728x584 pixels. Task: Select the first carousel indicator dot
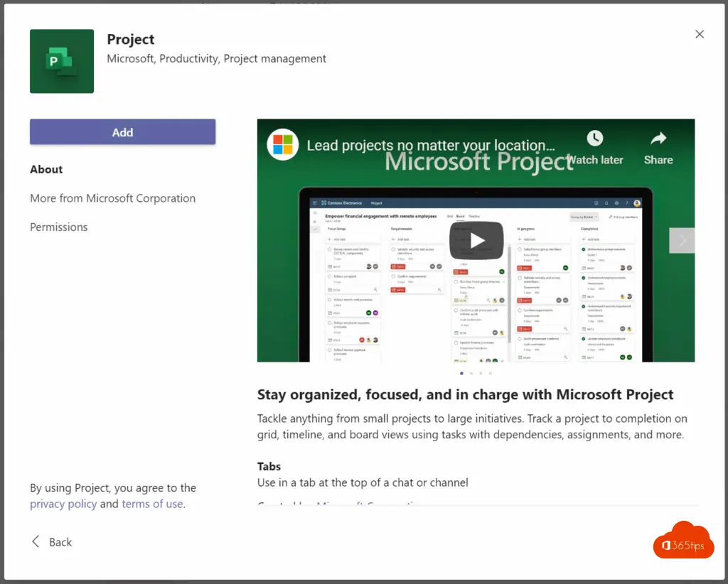pos(461,373)
